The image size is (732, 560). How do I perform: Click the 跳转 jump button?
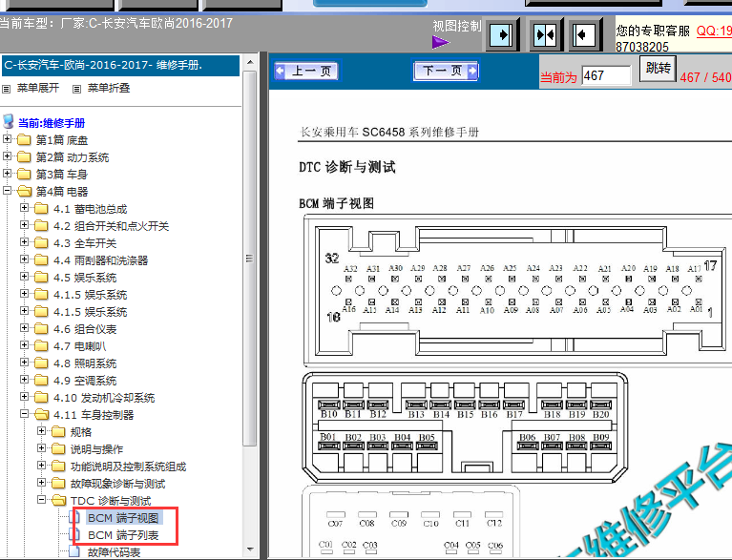tap(658, 69)
